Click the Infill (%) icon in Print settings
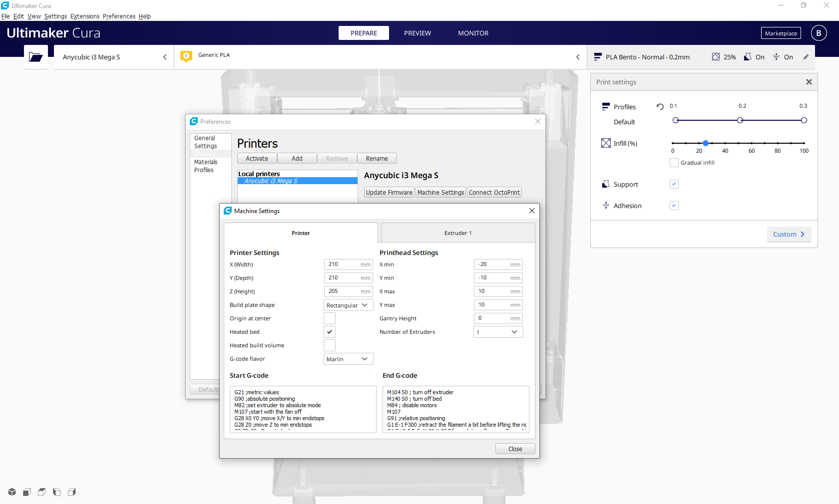Viewport: 839px width, 504px height. [x=606, y=143]
